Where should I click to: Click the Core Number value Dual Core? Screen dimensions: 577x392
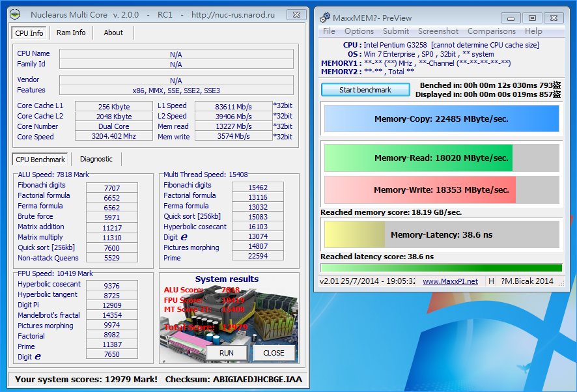[114, 126]
